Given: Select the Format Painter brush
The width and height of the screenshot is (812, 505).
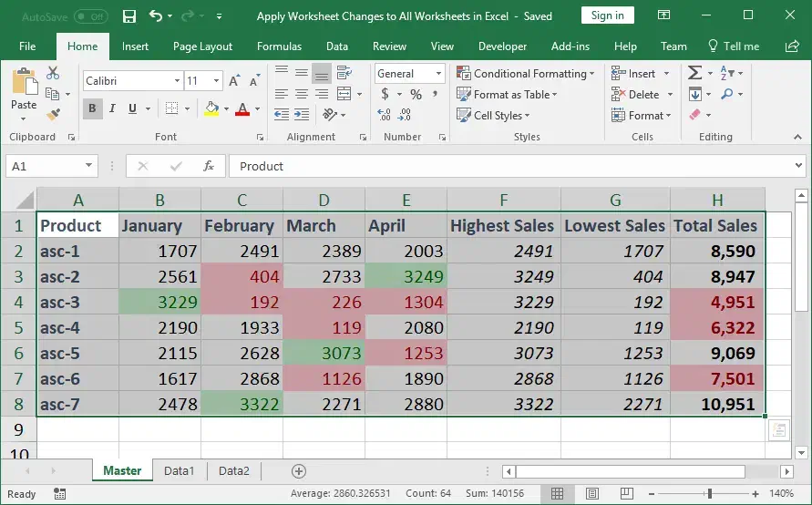Looking at the screenshot, I should 53,115.
